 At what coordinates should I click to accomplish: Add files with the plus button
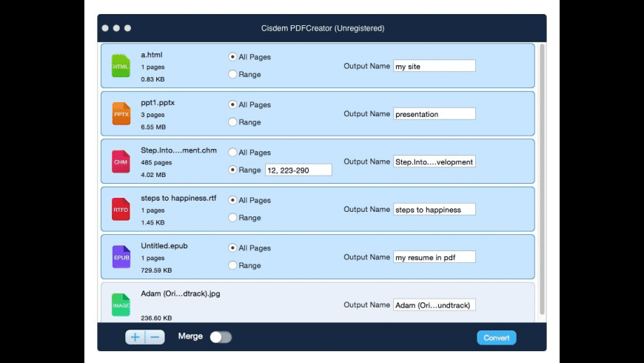pyautogui.click(x=135, y=337)
